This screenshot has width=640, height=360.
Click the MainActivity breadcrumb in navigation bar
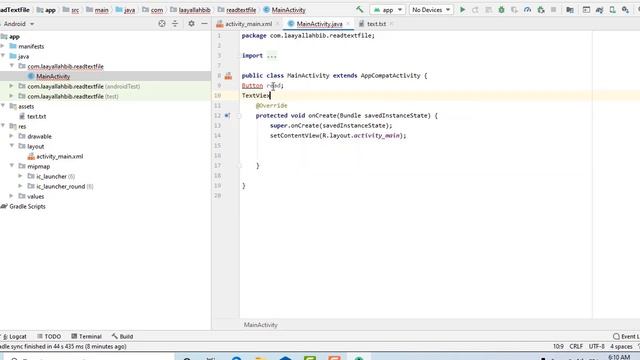(288, 10)
